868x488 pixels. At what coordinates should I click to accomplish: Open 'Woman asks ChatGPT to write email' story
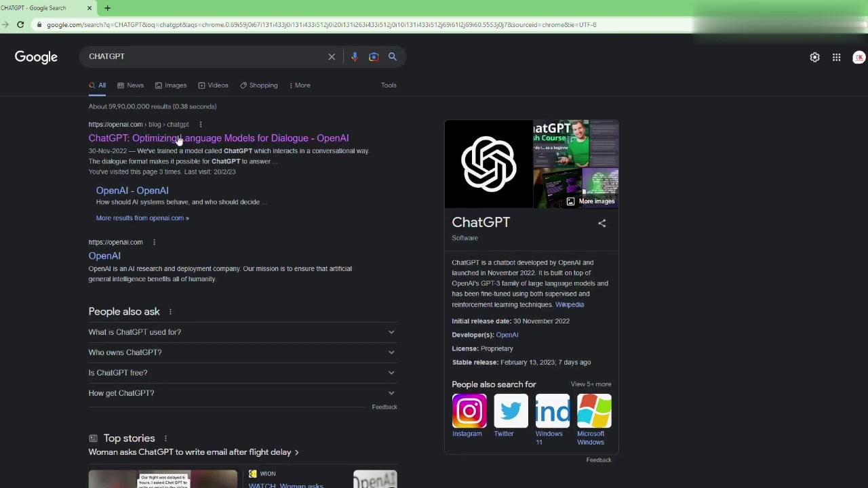[193, 452]
